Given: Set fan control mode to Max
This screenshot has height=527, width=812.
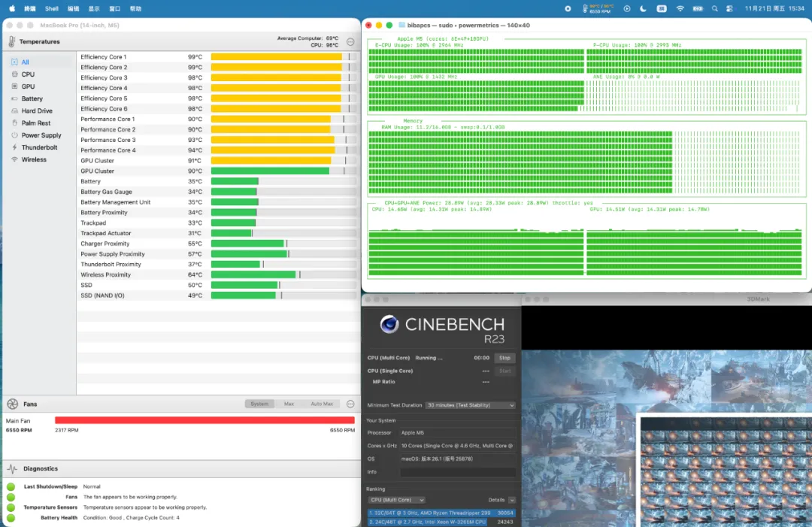Looking at the screenshot, I should (x=289, y=404).
